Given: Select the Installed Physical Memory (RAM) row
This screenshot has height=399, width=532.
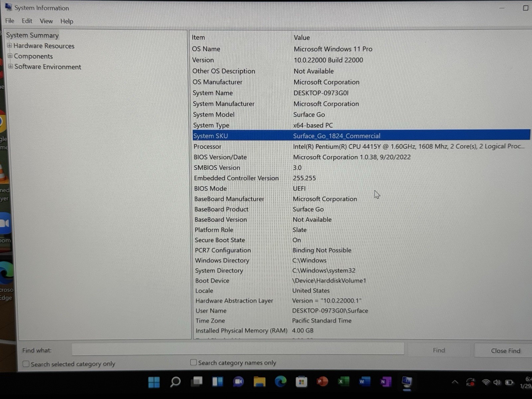Looking at the screenshot, I should coord(362,330).
